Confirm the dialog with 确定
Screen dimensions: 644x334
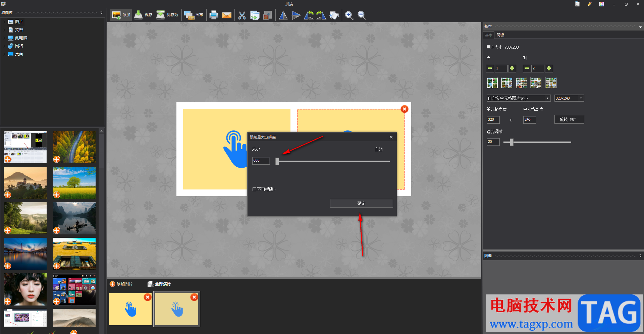tap(361, 203)
